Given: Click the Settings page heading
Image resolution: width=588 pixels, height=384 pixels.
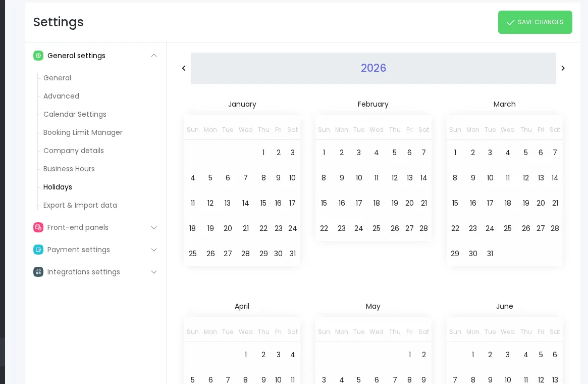Looking at the screenshot, I should (x=58, y=22).
